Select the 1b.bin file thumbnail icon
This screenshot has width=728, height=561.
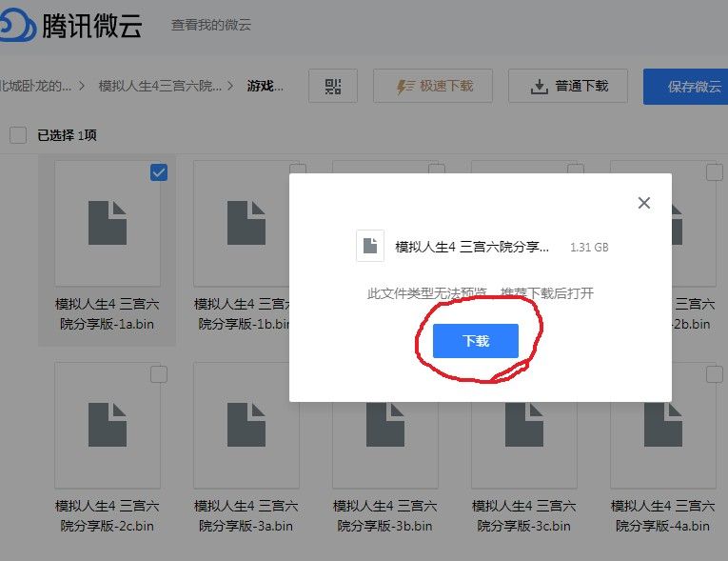pos(246,223)
